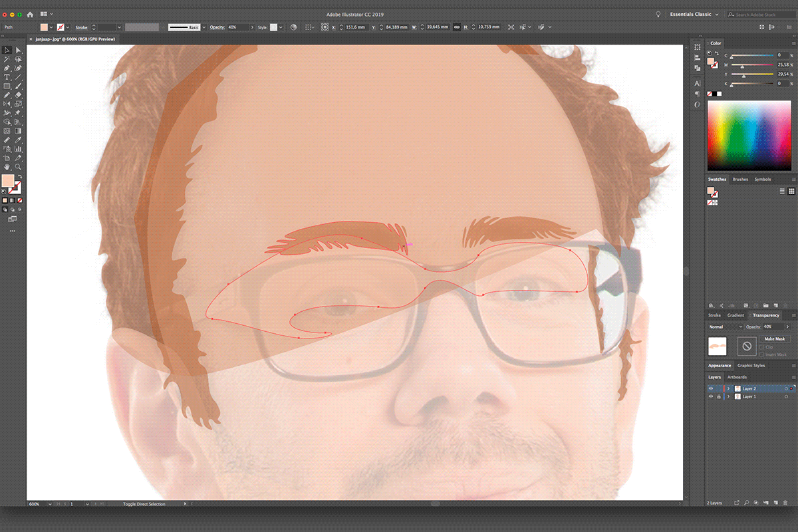Image resolution: width=798 pixels, height=532 pixels.
Task: Select the Zoom tool
Action: click(x=18, y=167)
